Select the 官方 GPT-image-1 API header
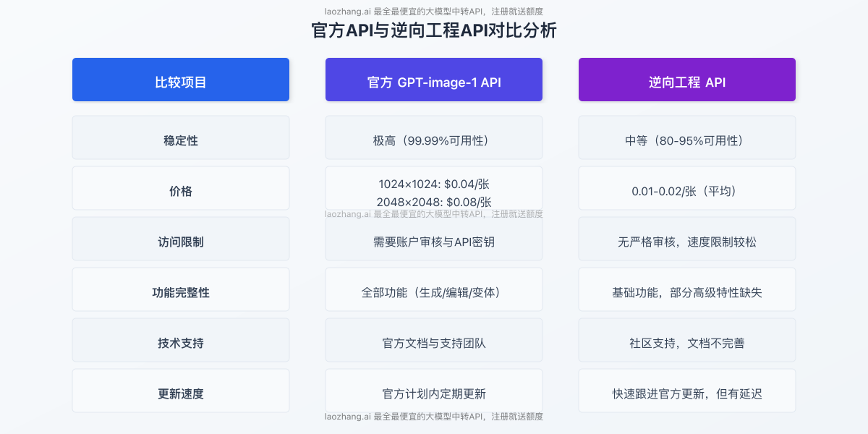 (x=434, y=80)
